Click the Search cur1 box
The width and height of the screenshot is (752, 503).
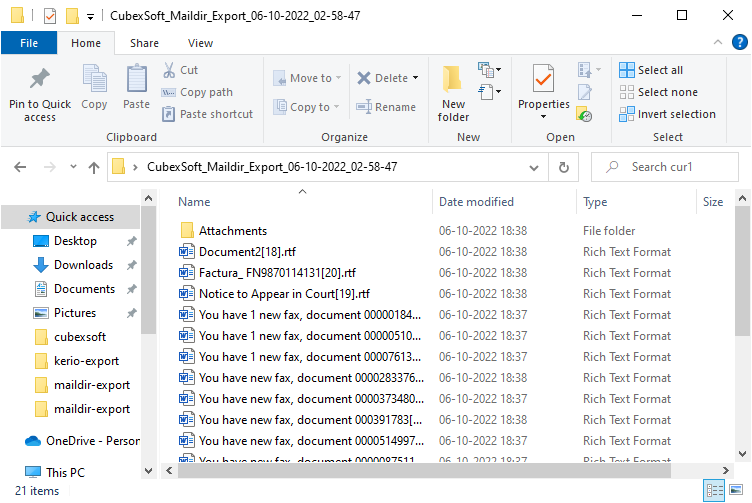[665, 167]
